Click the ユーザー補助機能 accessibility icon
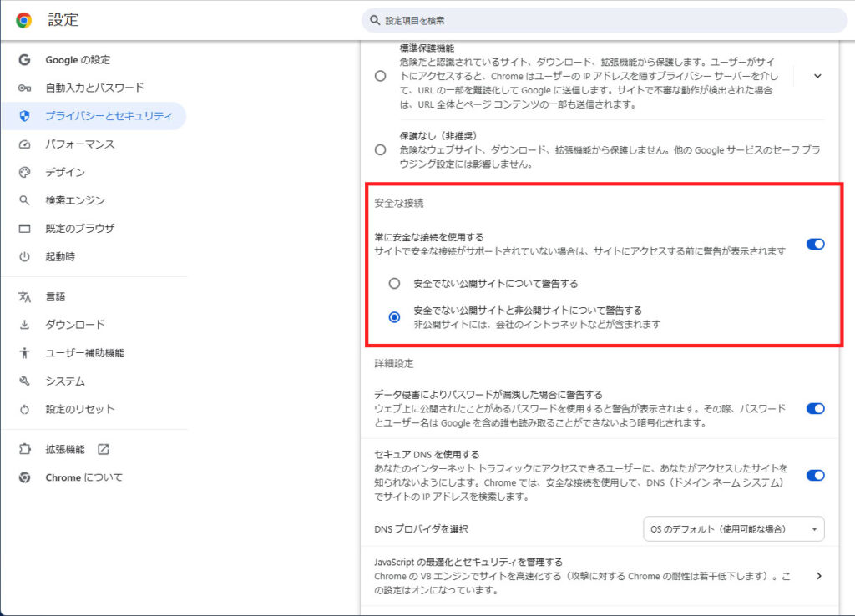 pyautogui.click(x=25, y=353)
